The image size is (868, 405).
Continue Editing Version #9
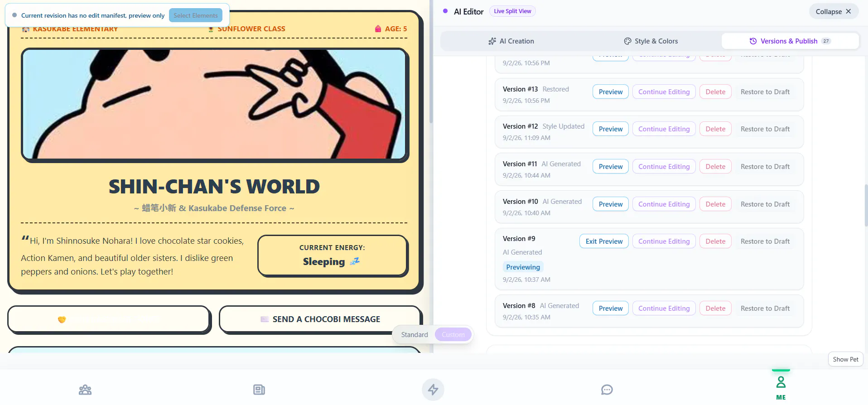pos(664,241)
